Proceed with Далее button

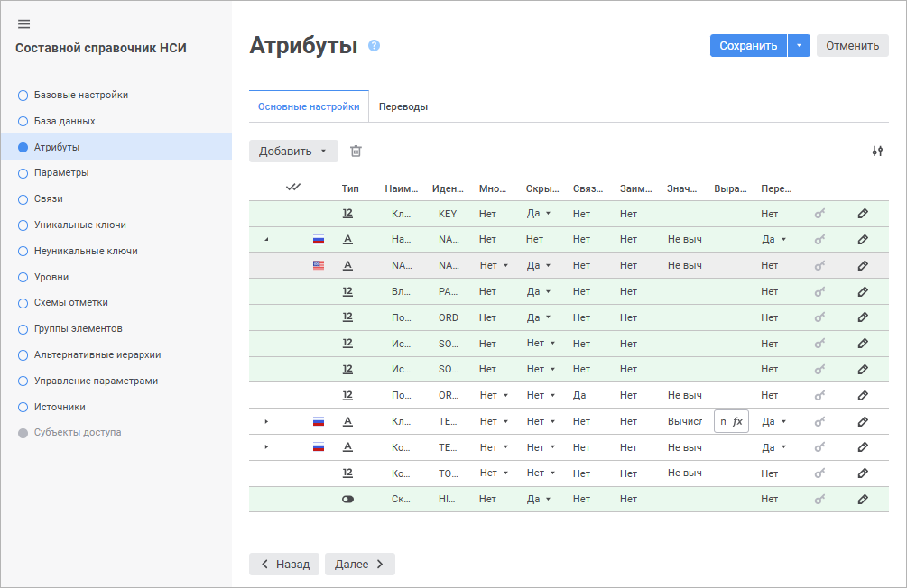click(x=360, y=565)
